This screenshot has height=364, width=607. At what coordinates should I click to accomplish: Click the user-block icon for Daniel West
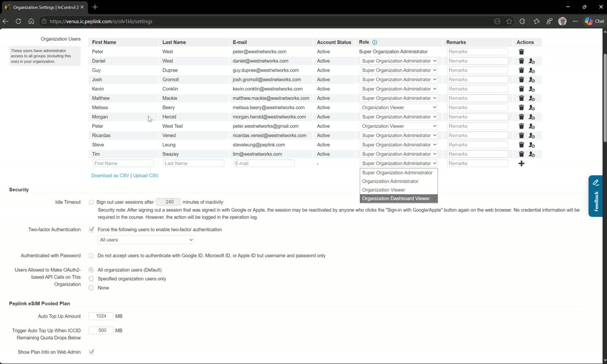[x=532, y=61]
